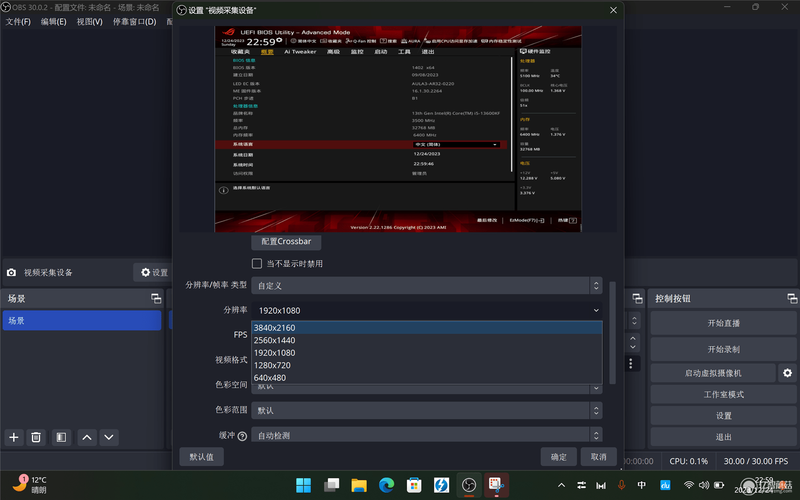
Task: Open the 文件(F) menu
Action: (x=18, y=21)
